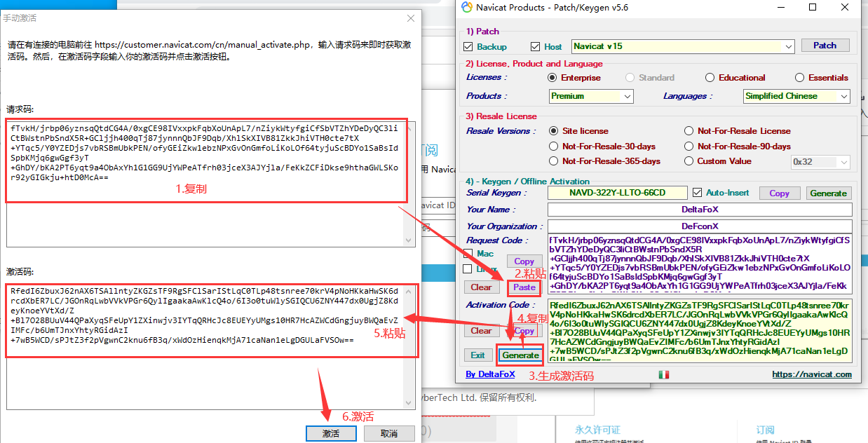The height and width of the screenshot is (443, 868).
Task: Click the Licenses label in keygen
Action: [485, 77]
